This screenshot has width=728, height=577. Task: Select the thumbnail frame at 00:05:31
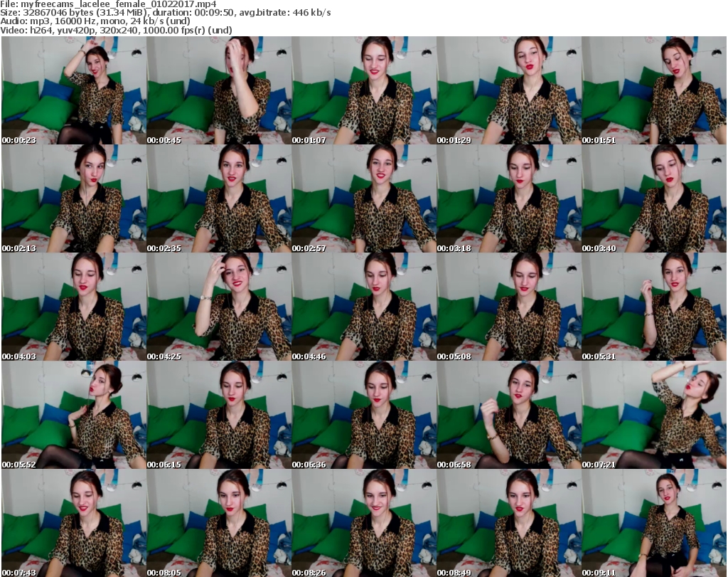654,307
